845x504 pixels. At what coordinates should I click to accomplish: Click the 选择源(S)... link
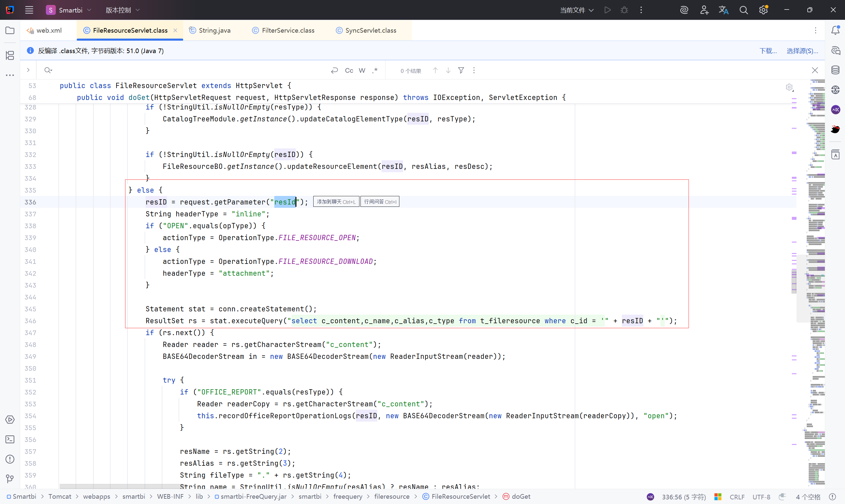click(802, 51)
